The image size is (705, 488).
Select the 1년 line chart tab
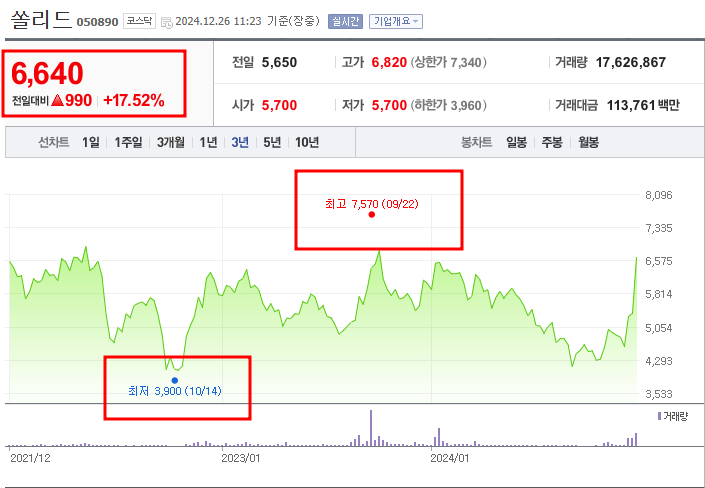click(x=208, y=143)
